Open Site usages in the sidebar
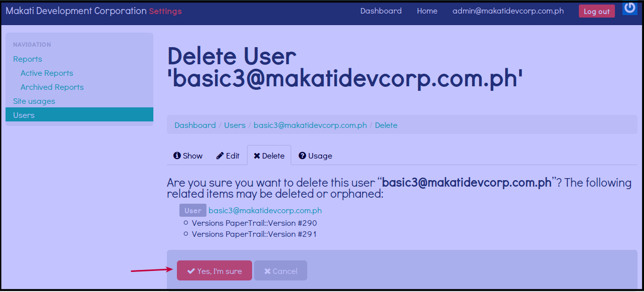 point(34,101)
